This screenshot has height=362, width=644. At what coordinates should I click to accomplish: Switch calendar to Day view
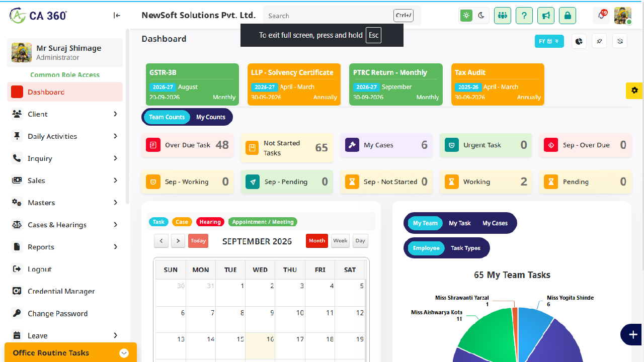360,241
